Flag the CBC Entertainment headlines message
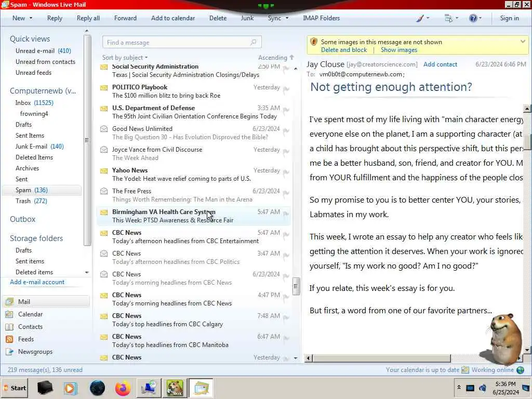The image size is (532, 399). point(286,234)
